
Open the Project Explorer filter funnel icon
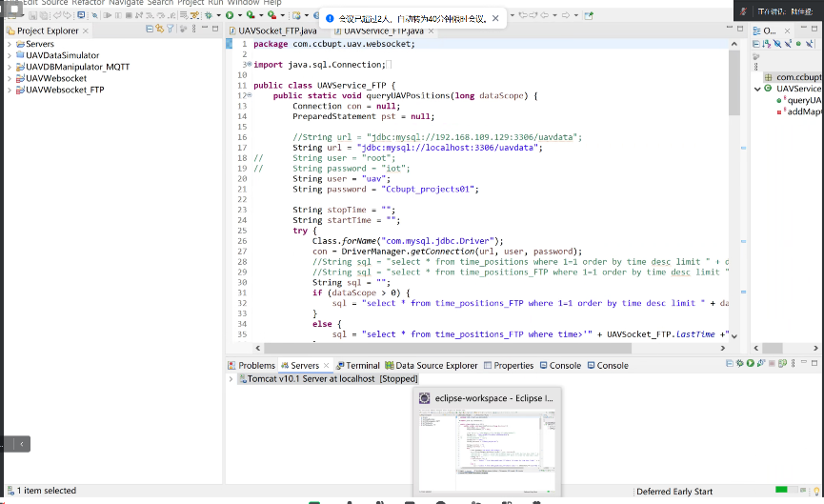pyautogui.click(x=171, y=29)
